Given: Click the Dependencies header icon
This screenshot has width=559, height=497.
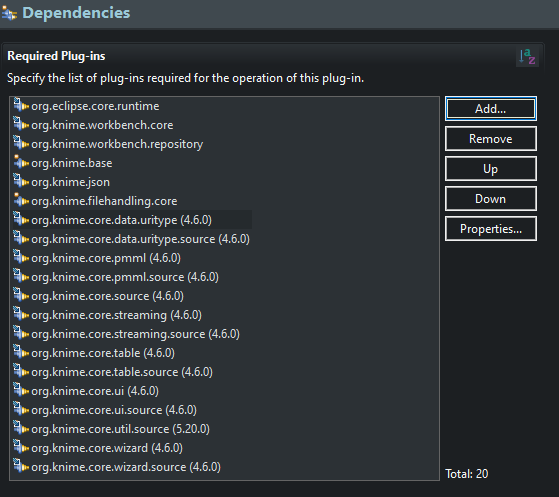Looking at the screenshot, I should coord(9,14).
